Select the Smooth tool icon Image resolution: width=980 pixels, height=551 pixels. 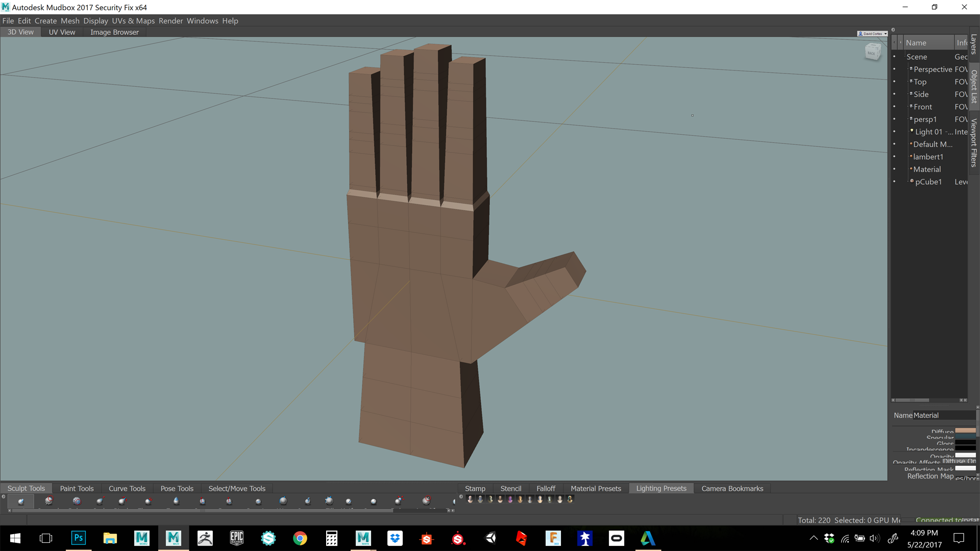49,501
